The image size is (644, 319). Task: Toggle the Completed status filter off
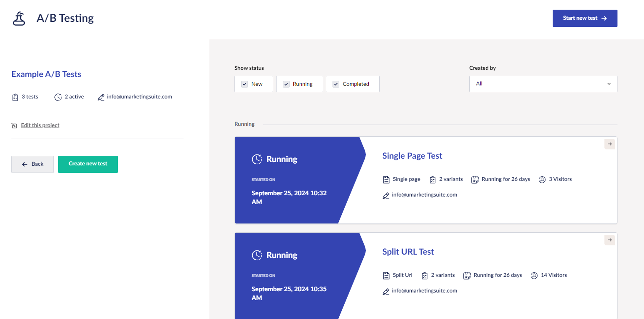click(x=335, y=84)
